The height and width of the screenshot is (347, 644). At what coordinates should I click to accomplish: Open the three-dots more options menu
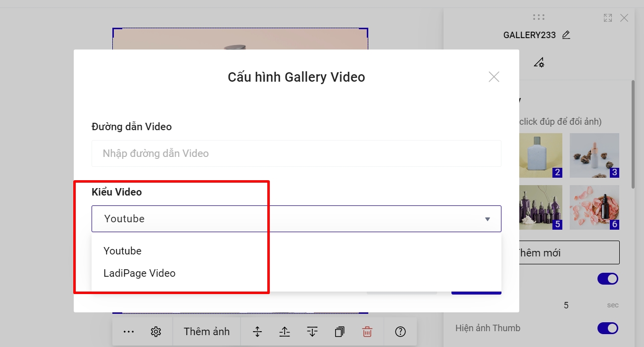[x=129, y=332]
